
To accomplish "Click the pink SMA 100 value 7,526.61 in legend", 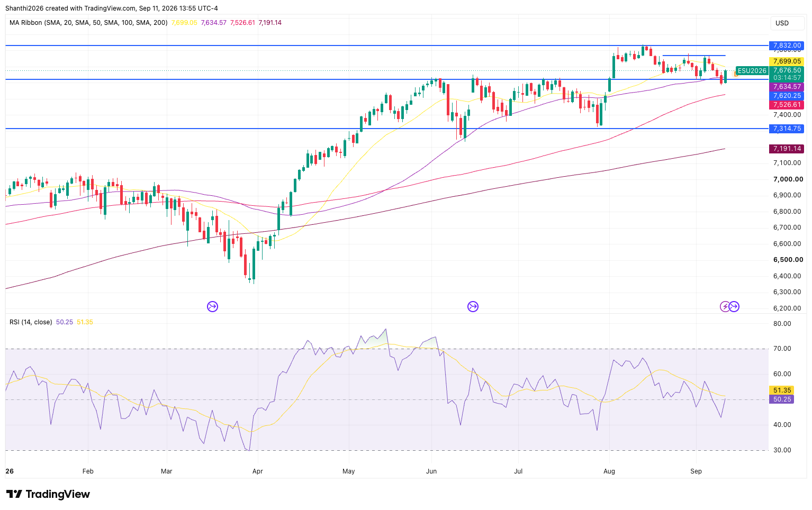I will (x=242, y=23).
